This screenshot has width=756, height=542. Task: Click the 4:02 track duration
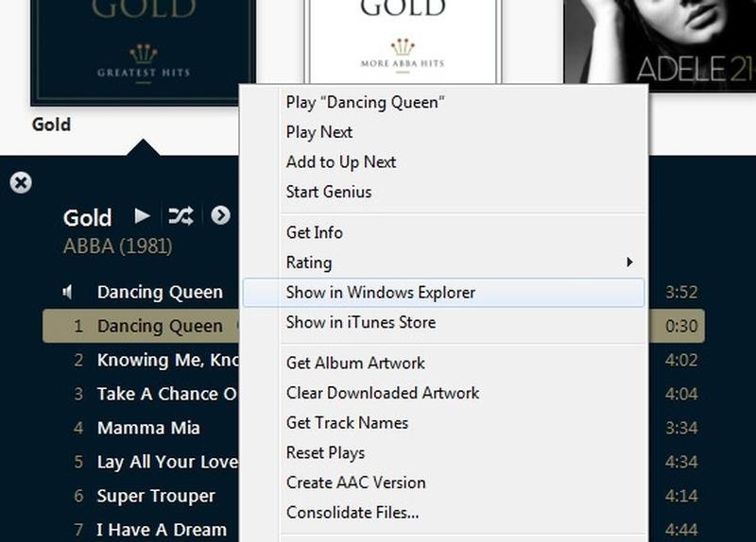click(681, 360)
